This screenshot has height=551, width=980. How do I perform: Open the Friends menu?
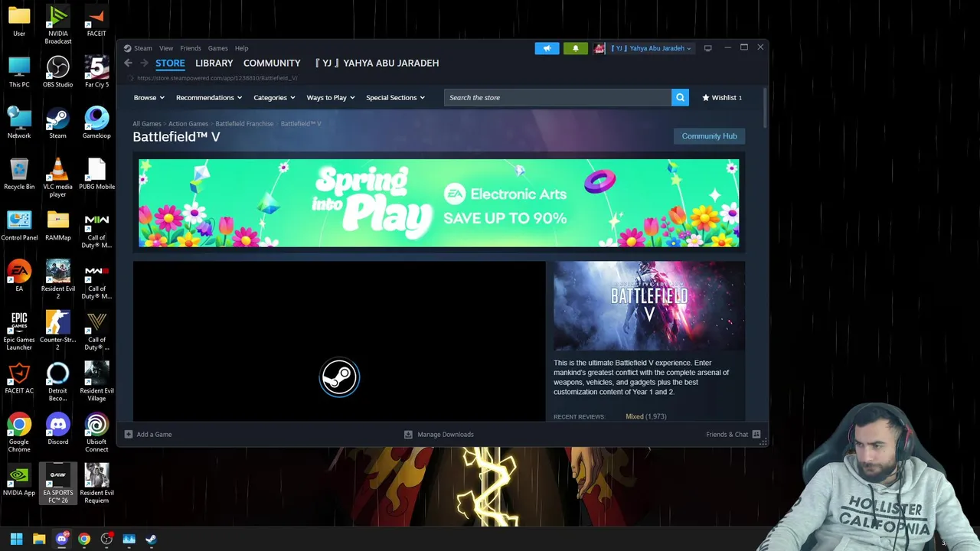pyautogui.click(x=191, y=48)
